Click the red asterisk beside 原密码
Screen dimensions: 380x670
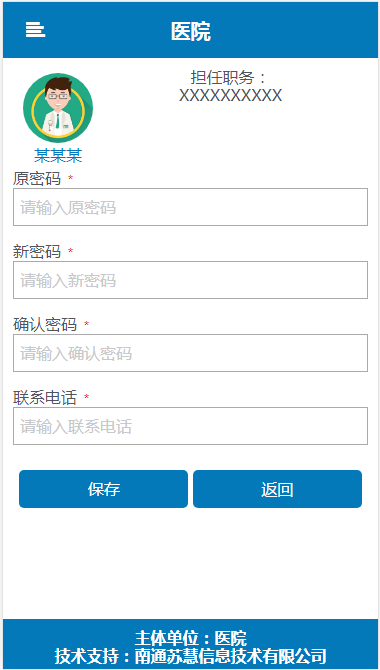pyautogui.click(x=71, y=178)
